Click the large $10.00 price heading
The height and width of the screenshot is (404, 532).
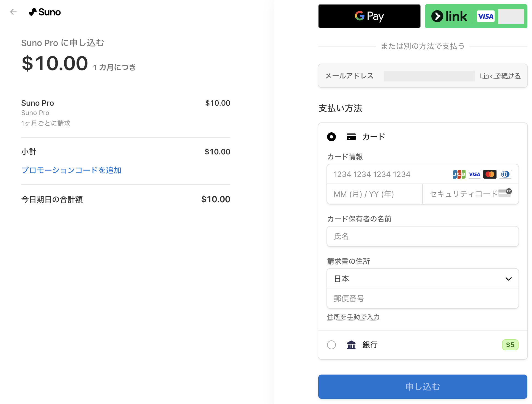point(55,63)
